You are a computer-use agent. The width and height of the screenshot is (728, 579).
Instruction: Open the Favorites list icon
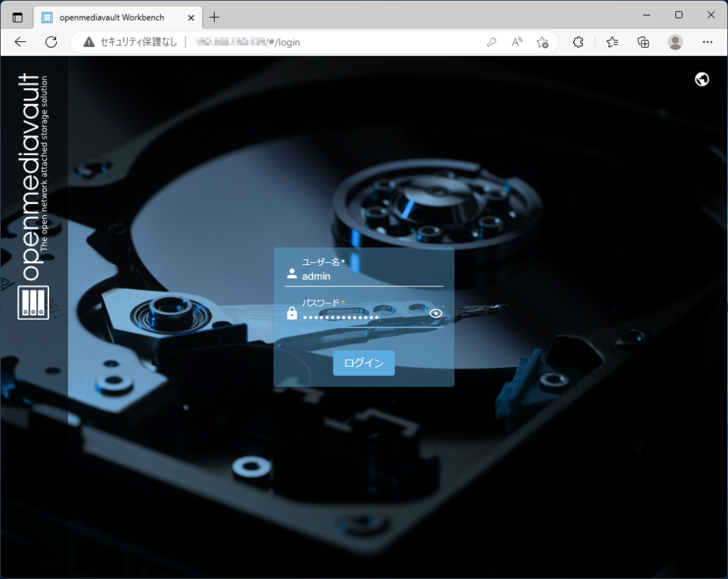[612, 42]
